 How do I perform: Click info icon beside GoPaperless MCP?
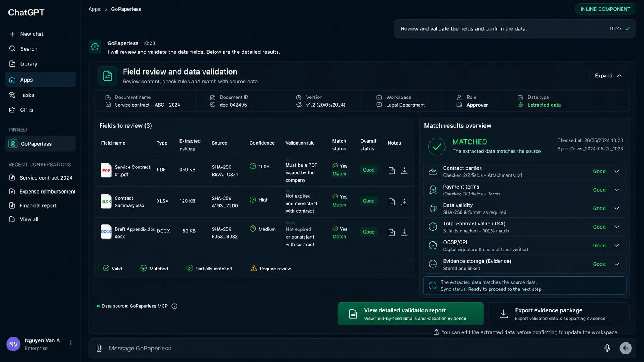point(174,306)
